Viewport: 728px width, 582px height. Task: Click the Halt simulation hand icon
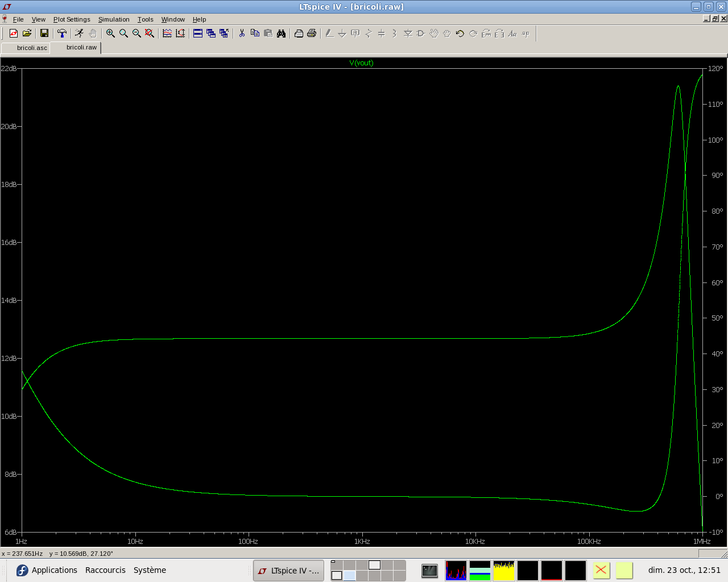tap(93, 34)
